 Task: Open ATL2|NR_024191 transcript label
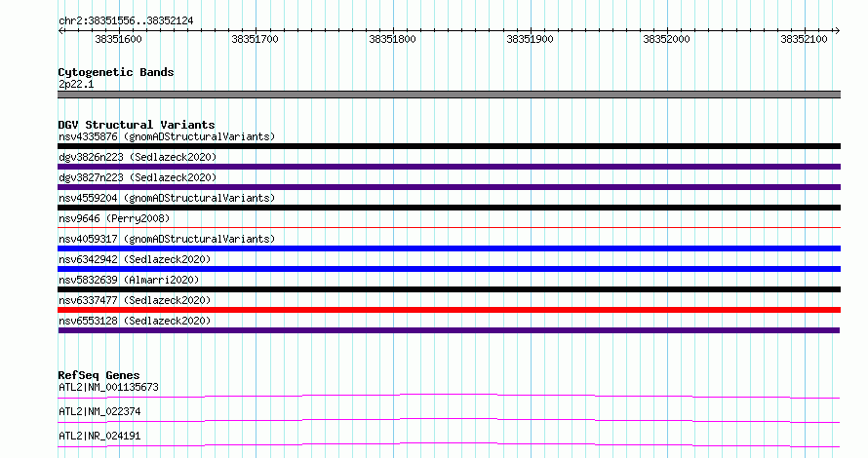pyautogui.click(x=99, y=436)
